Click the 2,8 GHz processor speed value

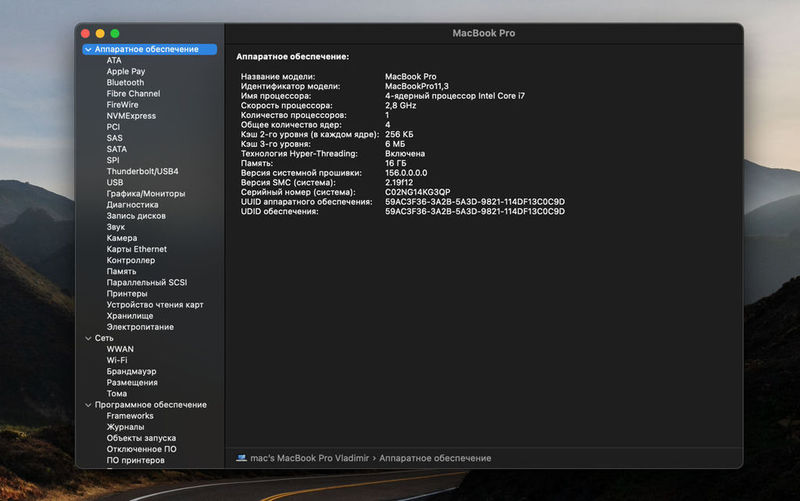[x=400, y=106]
